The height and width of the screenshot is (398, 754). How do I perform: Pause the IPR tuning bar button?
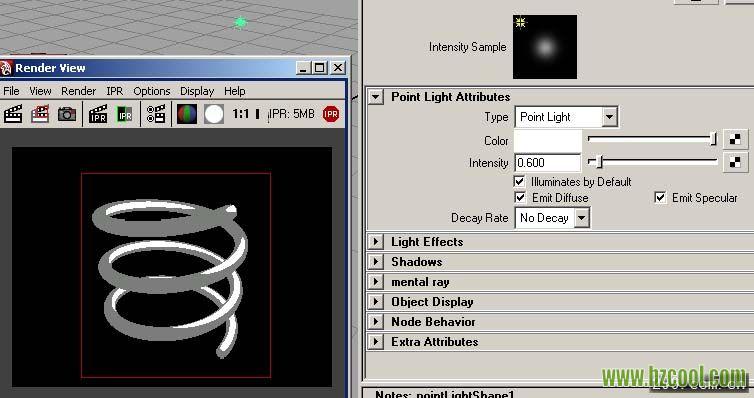coord(257,114)
